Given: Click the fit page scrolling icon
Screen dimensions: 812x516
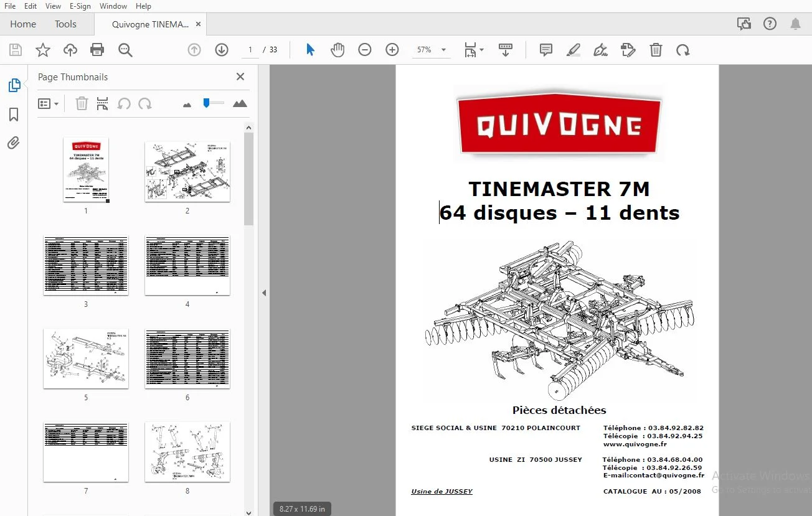Looking at the screenshot, I should [470, 50].
